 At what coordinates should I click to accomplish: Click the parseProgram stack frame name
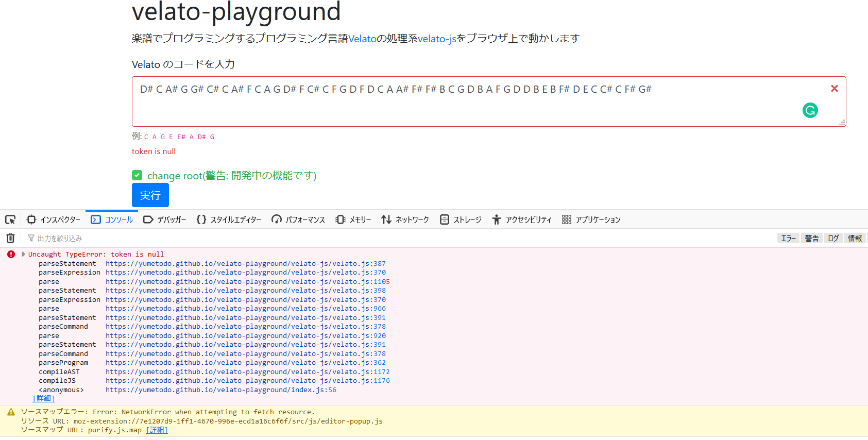63,363
